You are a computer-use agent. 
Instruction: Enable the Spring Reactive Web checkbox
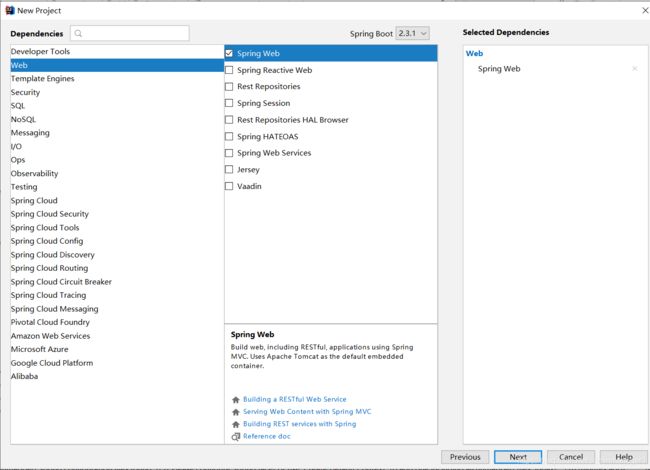pos(230,70)
